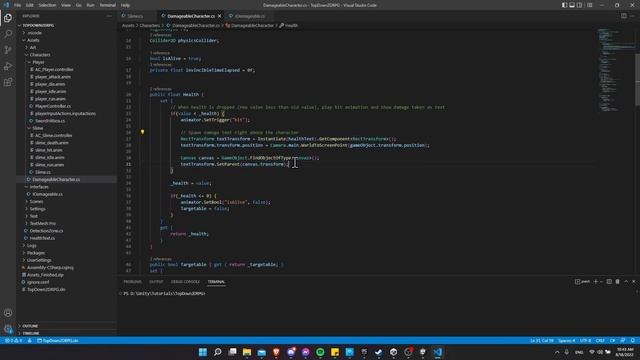
Task: Toggle primary sidebar layout button
Action: [x=564, y=5]
